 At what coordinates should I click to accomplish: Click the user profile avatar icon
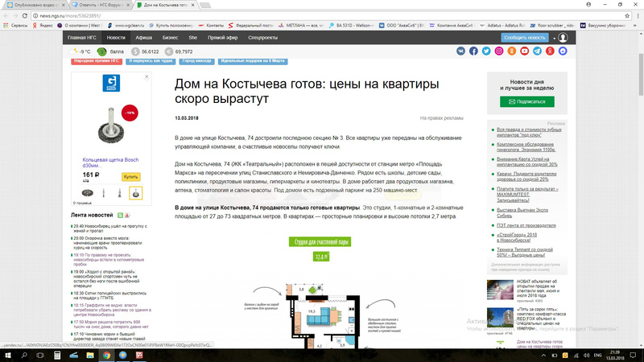click(x=563, y=38)
